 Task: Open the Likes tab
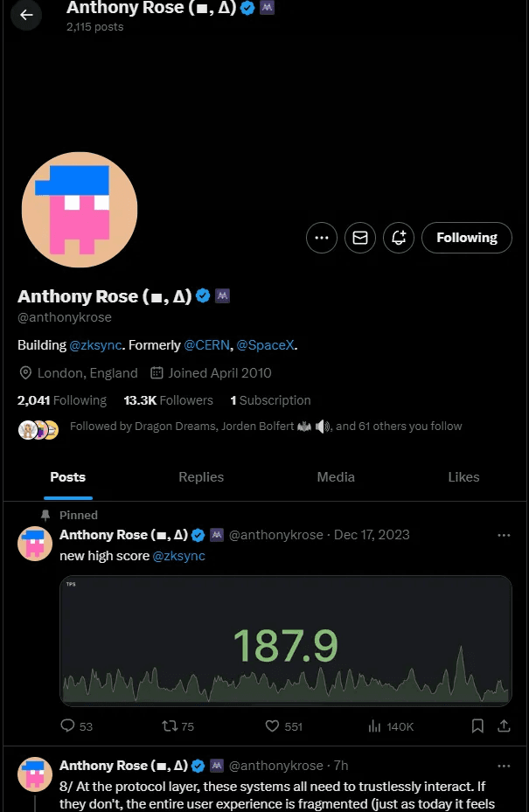[x=463, y=477]
